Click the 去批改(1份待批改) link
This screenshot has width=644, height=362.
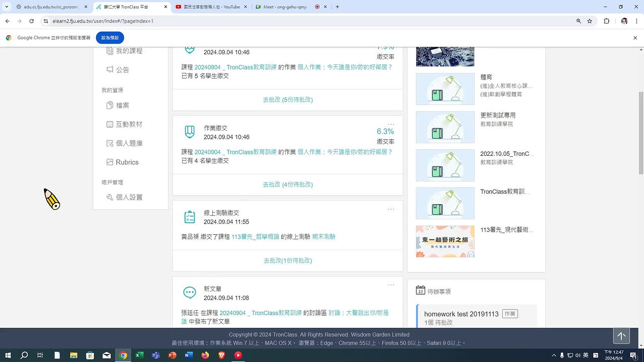[x=288, y=260]
